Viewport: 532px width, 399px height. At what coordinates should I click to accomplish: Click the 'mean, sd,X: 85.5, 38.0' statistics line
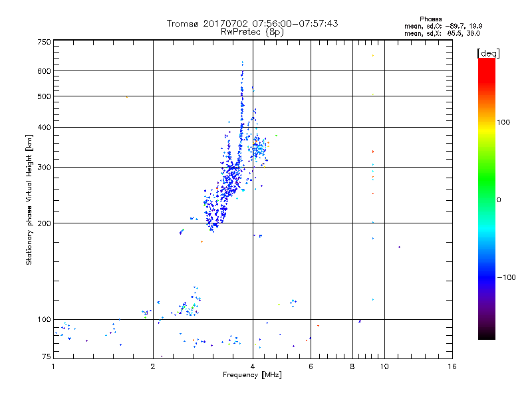pyautogui.click(x=442, y=33)
